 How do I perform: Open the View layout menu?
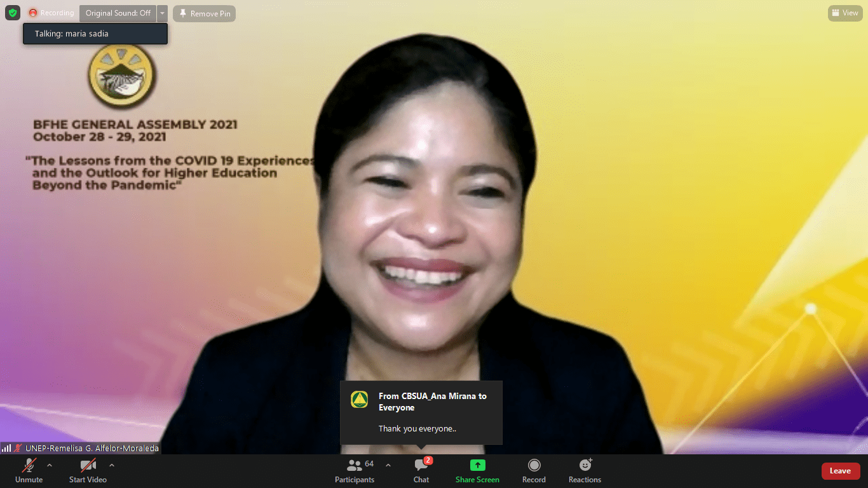click(x=844, y=13)
